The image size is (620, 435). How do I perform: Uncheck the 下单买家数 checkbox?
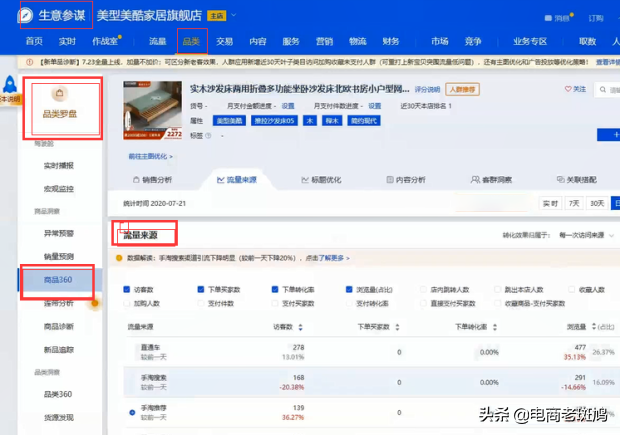point(200,289)
